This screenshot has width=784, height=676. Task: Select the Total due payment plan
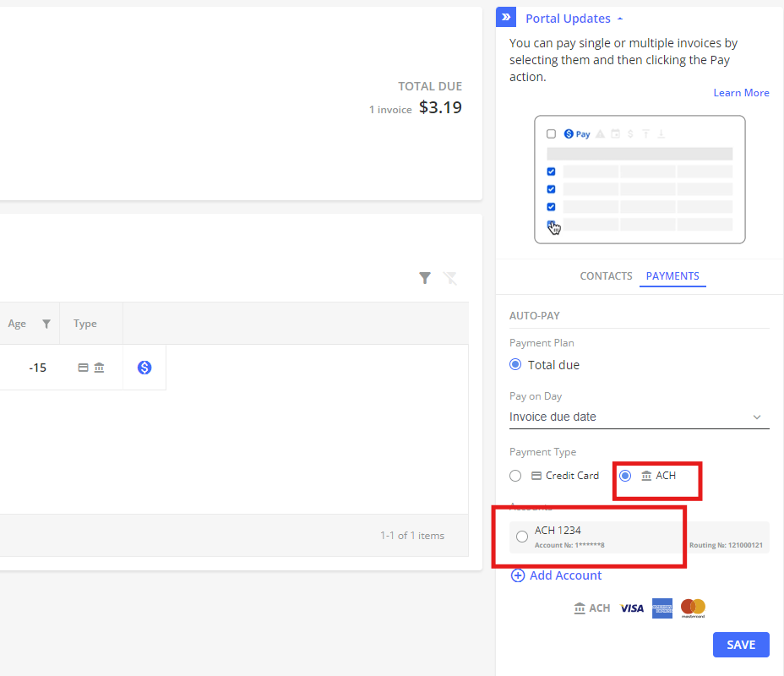(515, 365)
